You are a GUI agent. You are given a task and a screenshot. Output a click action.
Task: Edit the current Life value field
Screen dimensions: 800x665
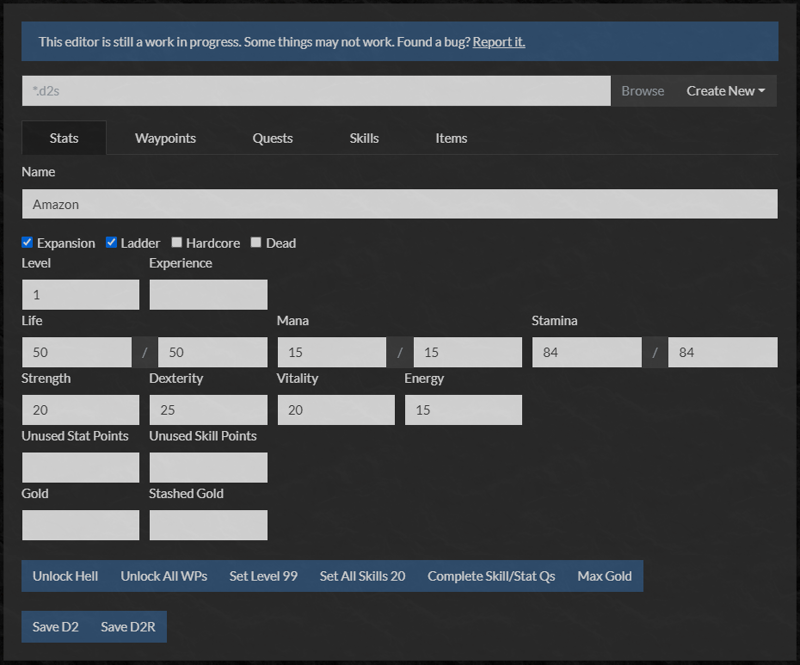point(77,352)
